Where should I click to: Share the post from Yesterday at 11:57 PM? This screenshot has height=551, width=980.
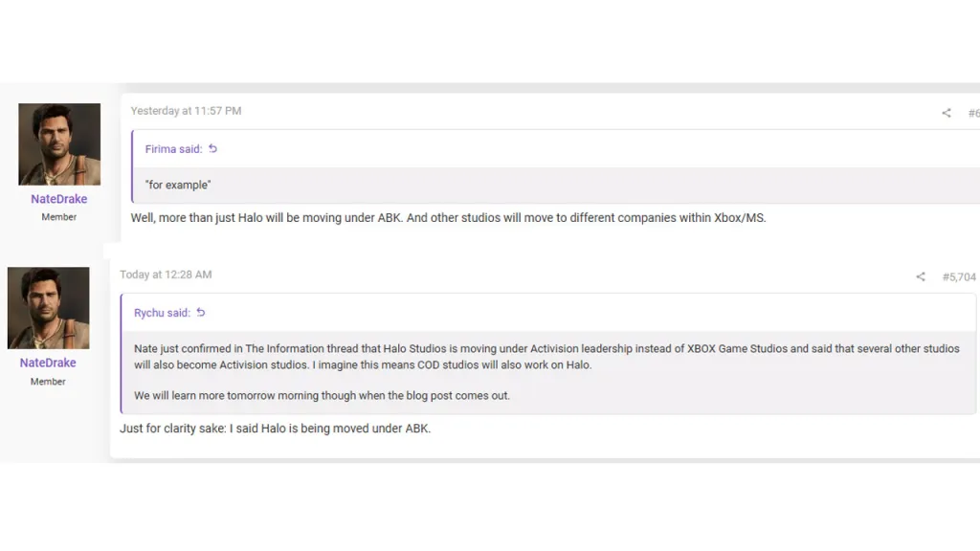click(x=947, y=113)
